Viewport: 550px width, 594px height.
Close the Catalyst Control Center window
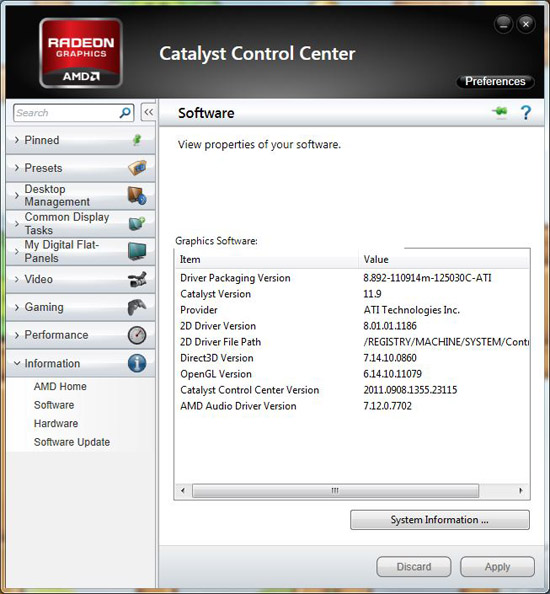click(526, 24)
